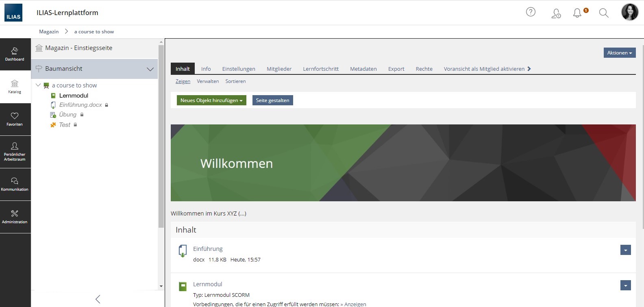Screen dimensions: 644x307
Task: Select 'a course to show' in the tree
Action: pos(74,85)
